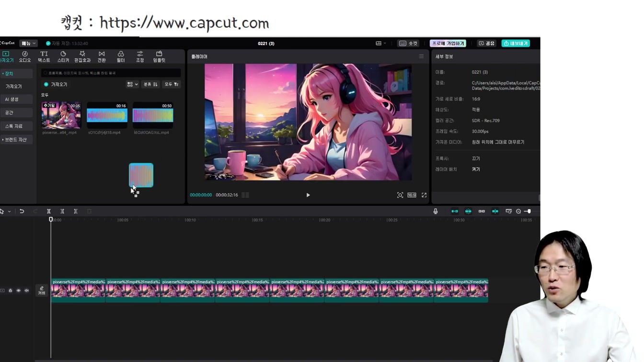Mute the main video track
Viewport: 644px width, 362px height.
(x=27, y=291)
